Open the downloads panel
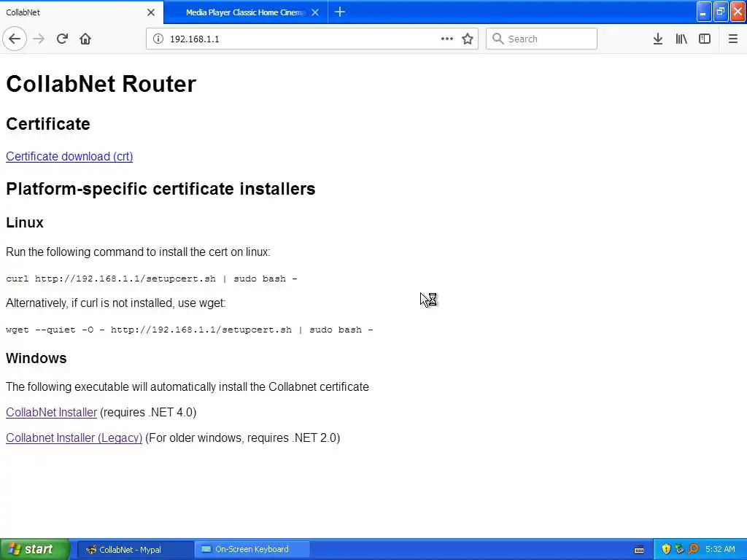Image resolution: width=747 pixels, height=560 pixels. (x=658, y=39)
